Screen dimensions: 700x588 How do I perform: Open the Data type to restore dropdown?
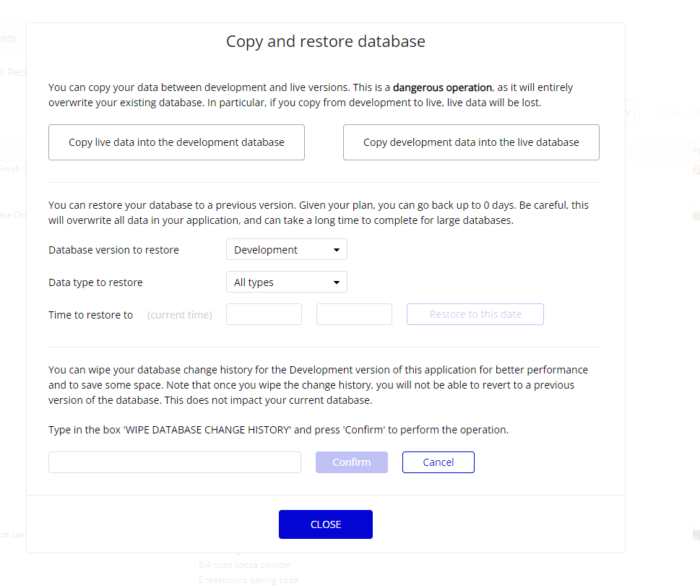point(286,282)
